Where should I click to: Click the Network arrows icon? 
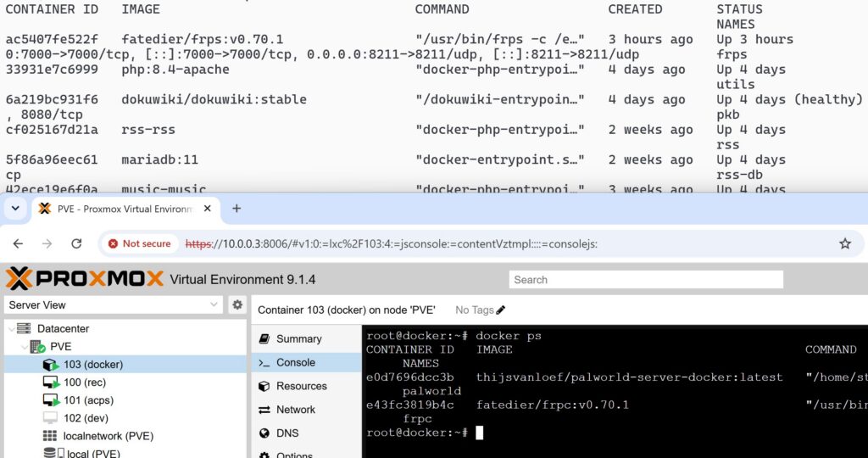click(264, 410)
